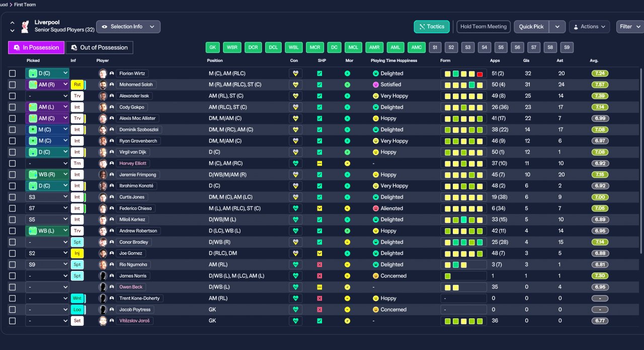This screenshot has height=350, width=644.
Task: Click Virgil van Dijk's portrait photo
Action: pos(103,152)
